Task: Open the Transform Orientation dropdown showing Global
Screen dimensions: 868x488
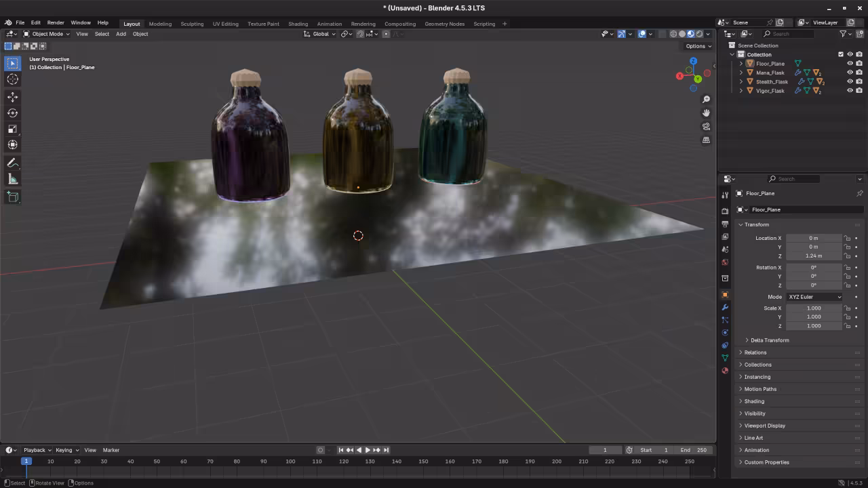Action: pos(322,34)
